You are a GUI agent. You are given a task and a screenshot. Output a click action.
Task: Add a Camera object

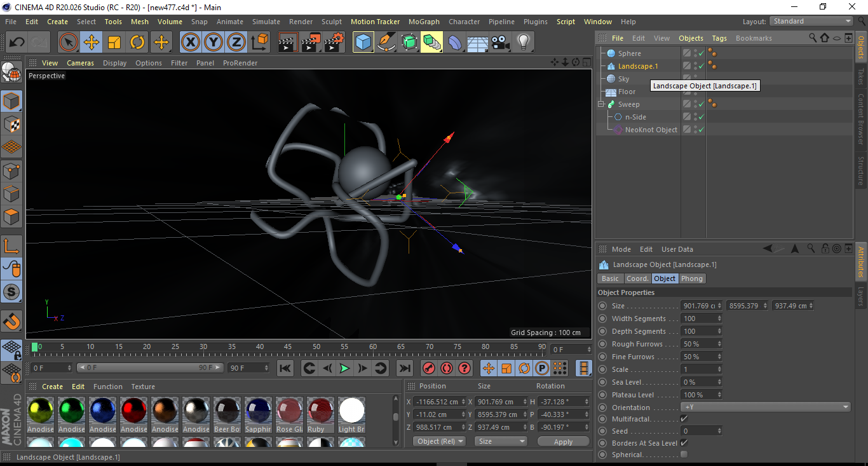pos(501,43)
